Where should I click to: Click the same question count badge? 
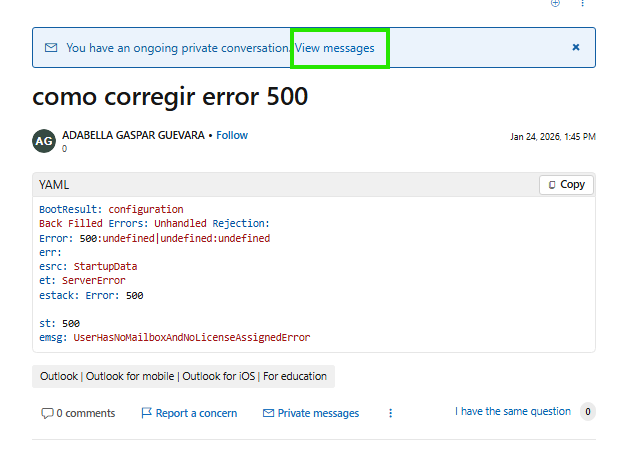click(587, 412)
